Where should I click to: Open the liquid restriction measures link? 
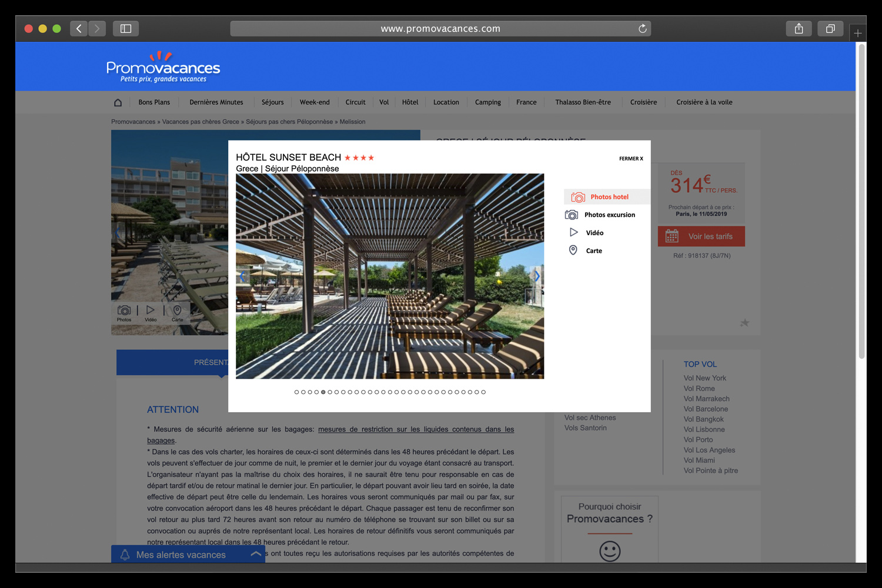416,429
